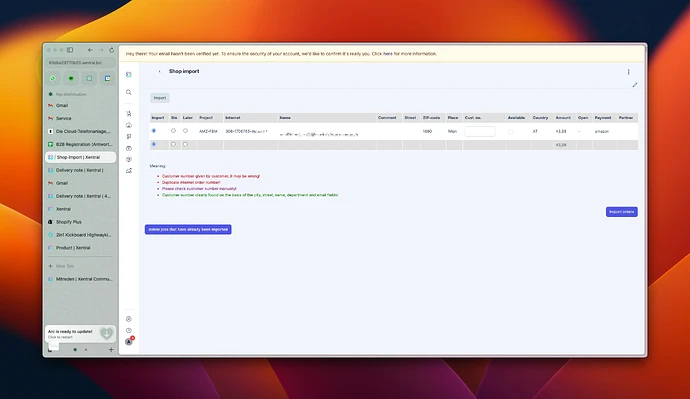The image size is (690, 399).
Task: Toggle the Arc sidebar panel icon
Action: [x=70, y=50]
